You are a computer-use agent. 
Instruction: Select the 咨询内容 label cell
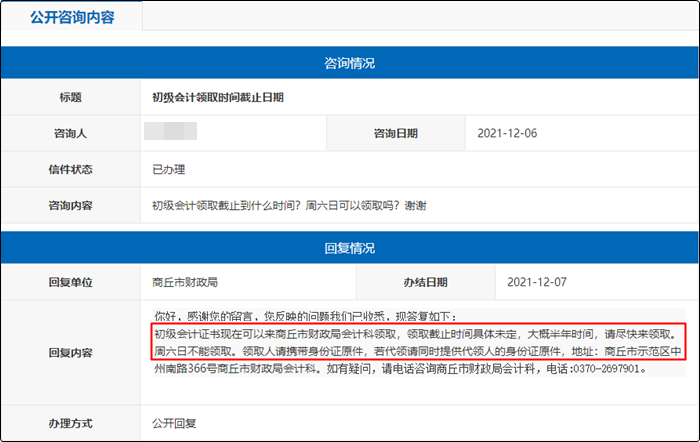tap(71, 205)
